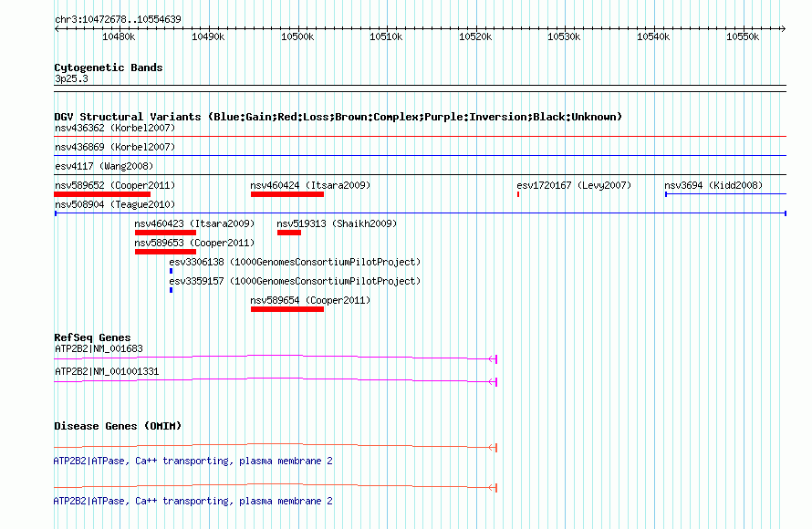This screenshot has height=529, width=812.
Task: Click the blue gain marker under esv3306138
Action: click(171, 271)
